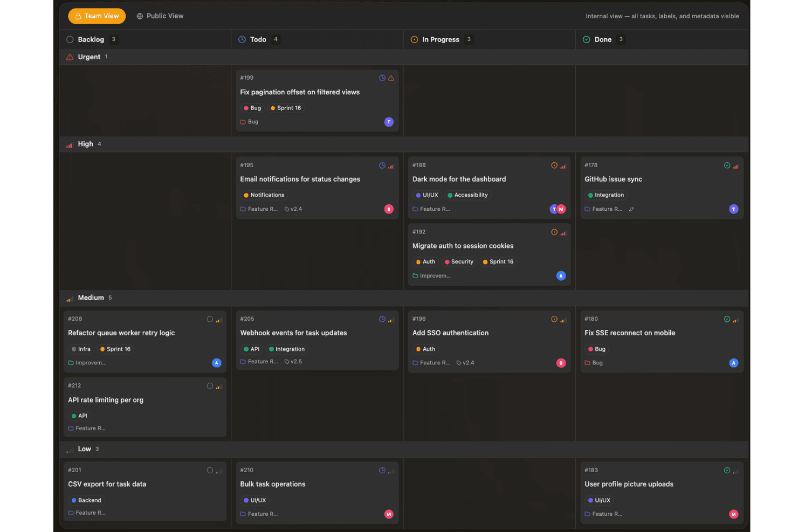Click the Notifications label on card #195

(264, 195)
